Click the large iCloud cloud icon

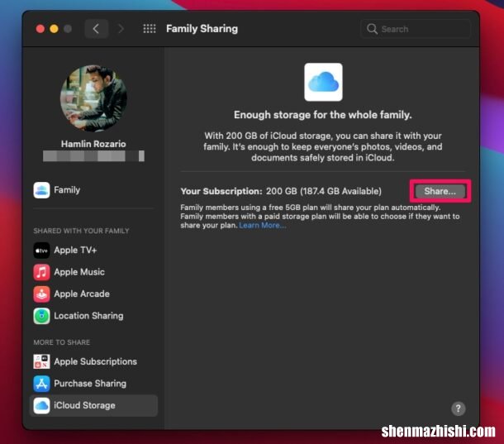[x=323, y=82]
